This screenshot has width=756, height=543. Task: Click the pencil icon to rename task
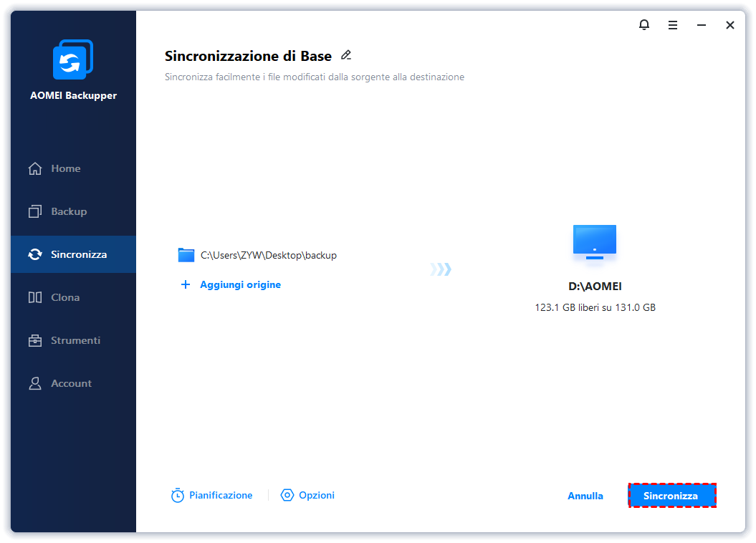[345, 55]
